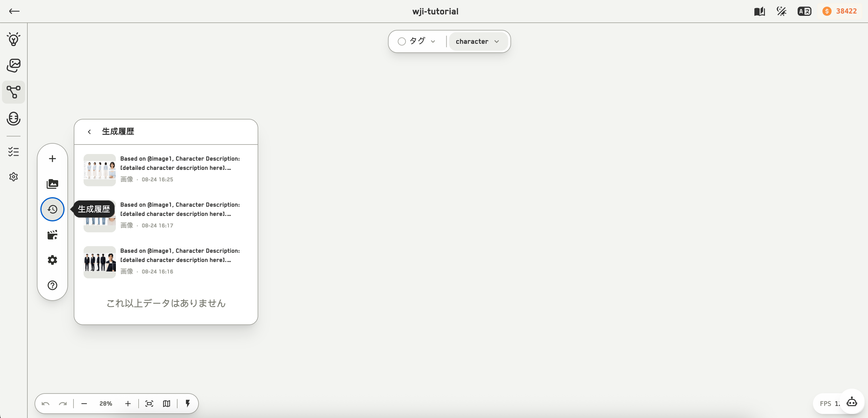Toggle the lightning performance mode icon

click(188, 403)
